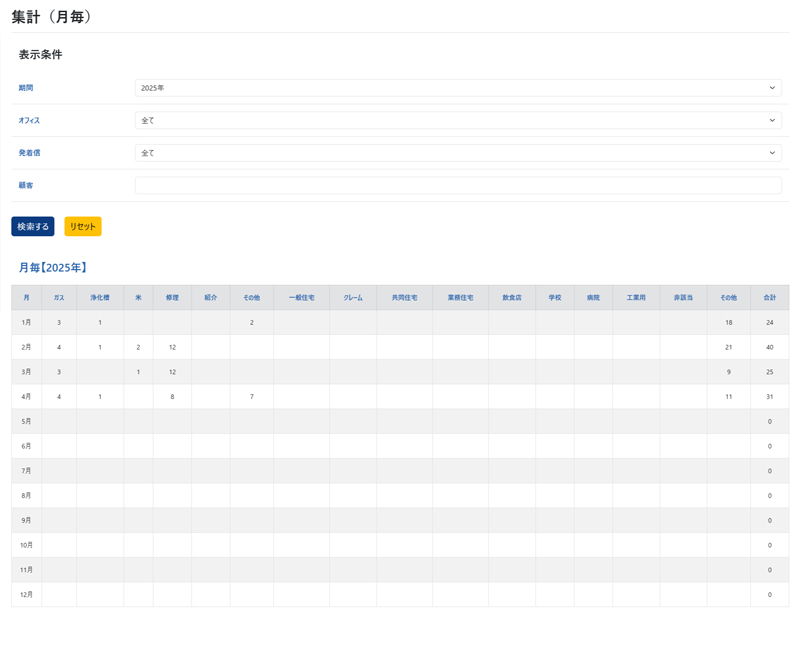Click the value 11 in the 4月 row
The width and height of the screenshot is (800, 665).
click(729, 397)
